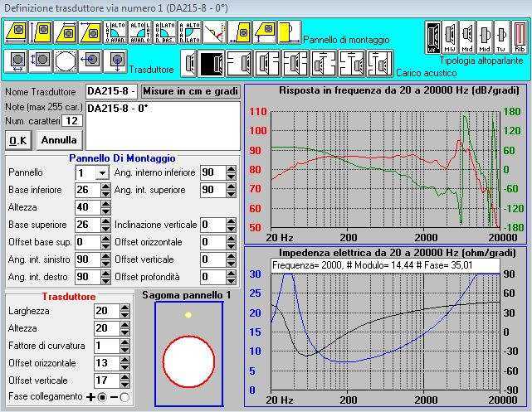The height and width of the screenshot is (412, 532).
Task: Select the transducer curvature circle icon
Action: tap(66, 61)
